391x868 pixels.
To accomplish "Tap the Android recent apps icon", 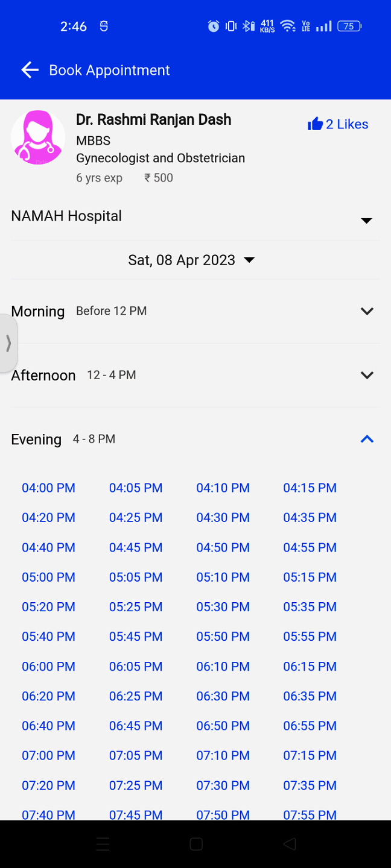I will pos(103,844).
